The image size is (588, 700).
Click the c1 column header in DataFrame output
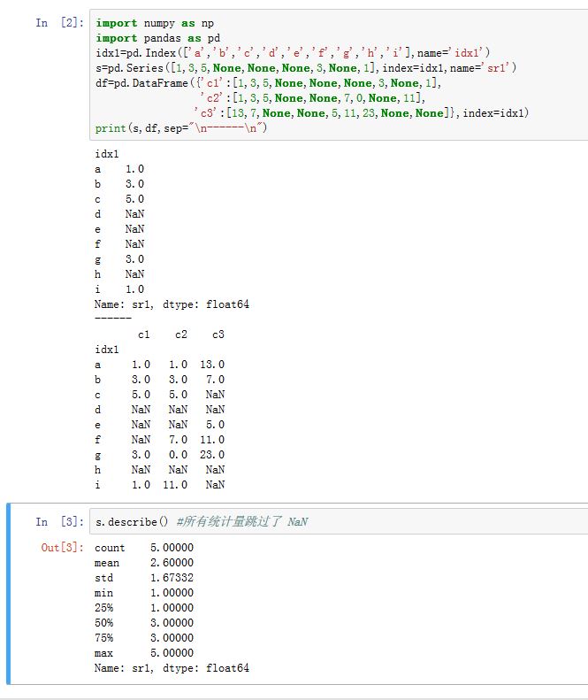[143, 335]
